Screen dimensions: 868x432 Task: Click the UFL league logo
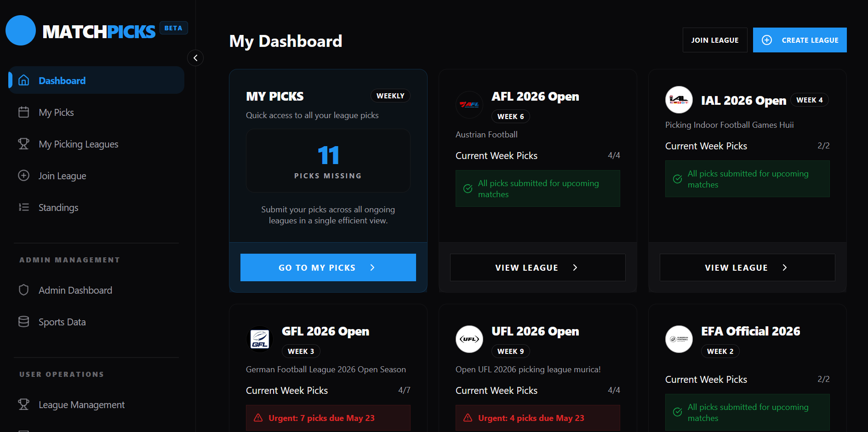pos(469,339)
